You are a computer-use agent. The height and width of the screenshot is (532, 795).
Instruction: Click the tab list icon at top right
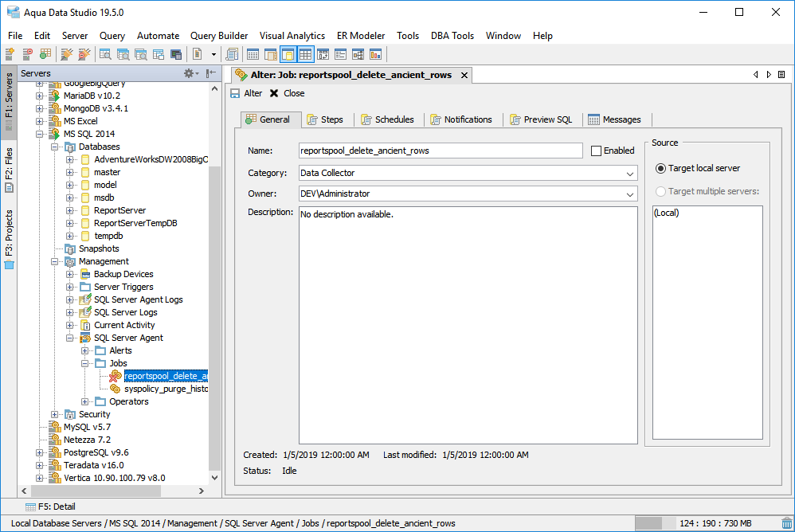781,75
